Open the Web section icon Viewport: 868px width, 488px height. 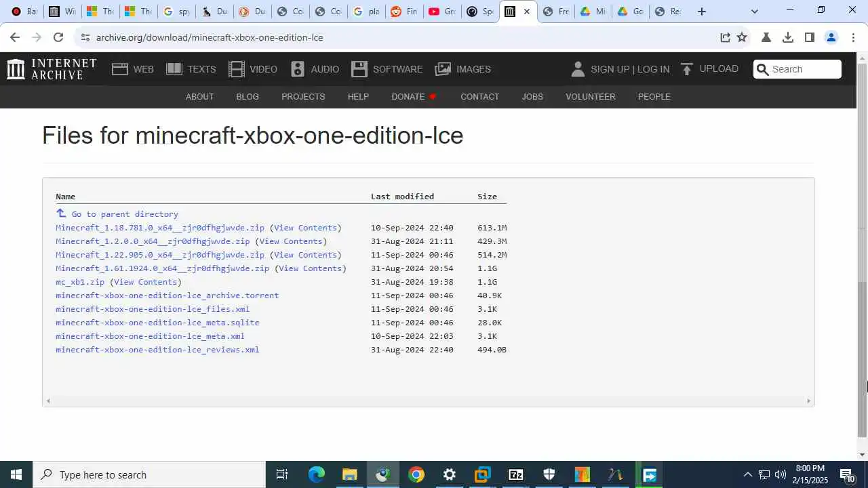click(x=120, y=69)
